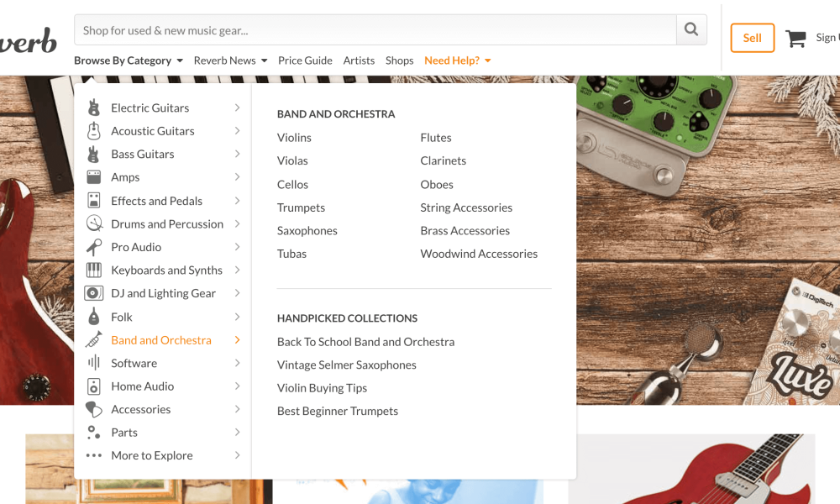Click the DJ and Lighting Gear icon
Screen dimensions: 840x504
[x=94, y=293]
